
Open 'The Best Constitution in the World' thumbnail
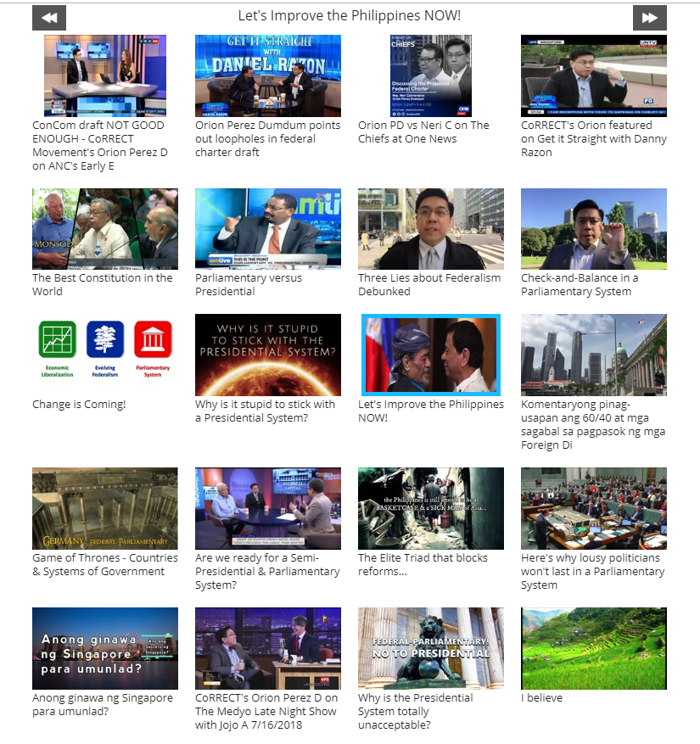pyautogui.click(x=105, y=229)
